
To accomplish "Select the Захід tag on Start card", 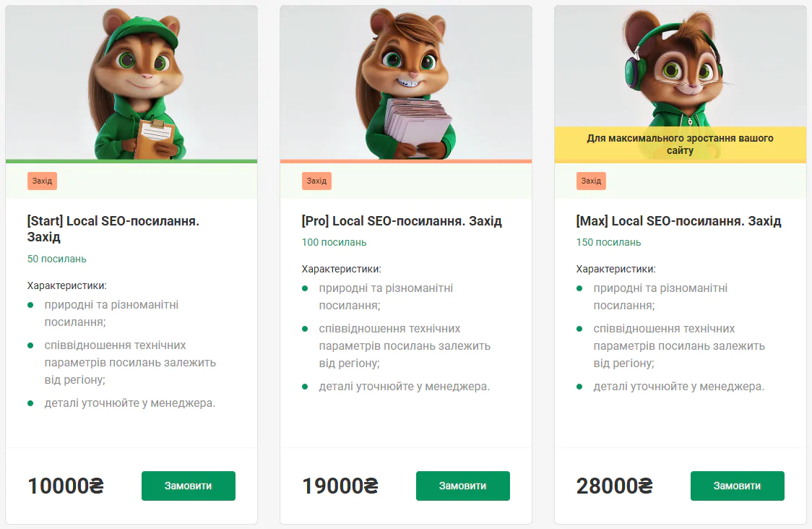I will click(42, 181).
